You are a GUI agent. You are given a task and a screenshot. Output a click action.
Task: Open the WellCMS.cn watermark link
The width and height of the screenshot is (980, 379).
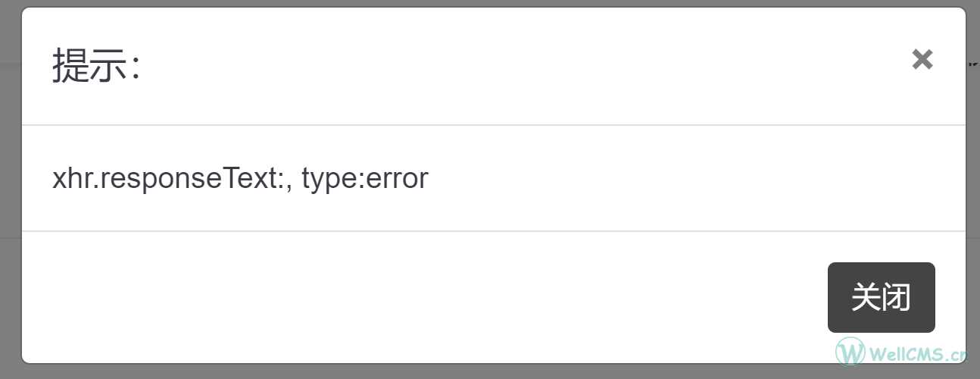pos(918,353)
